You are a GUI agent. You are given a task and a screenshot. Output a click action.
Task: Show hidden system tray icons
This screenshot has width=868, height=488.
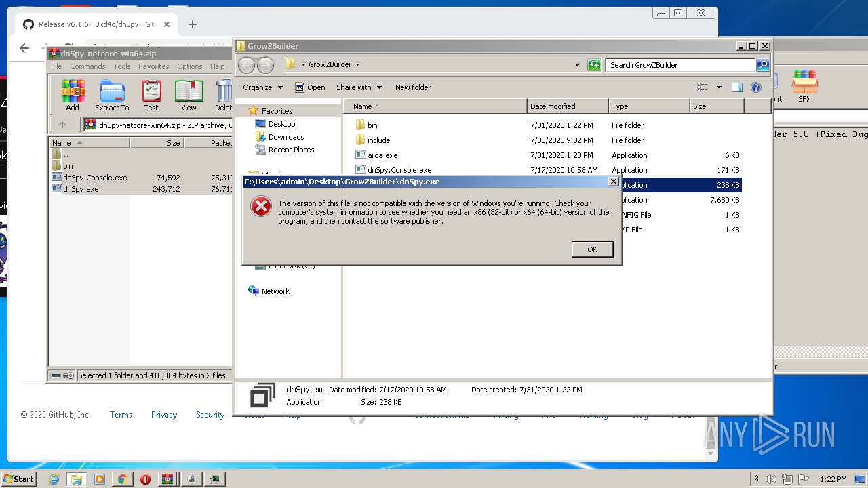point(756,479)
